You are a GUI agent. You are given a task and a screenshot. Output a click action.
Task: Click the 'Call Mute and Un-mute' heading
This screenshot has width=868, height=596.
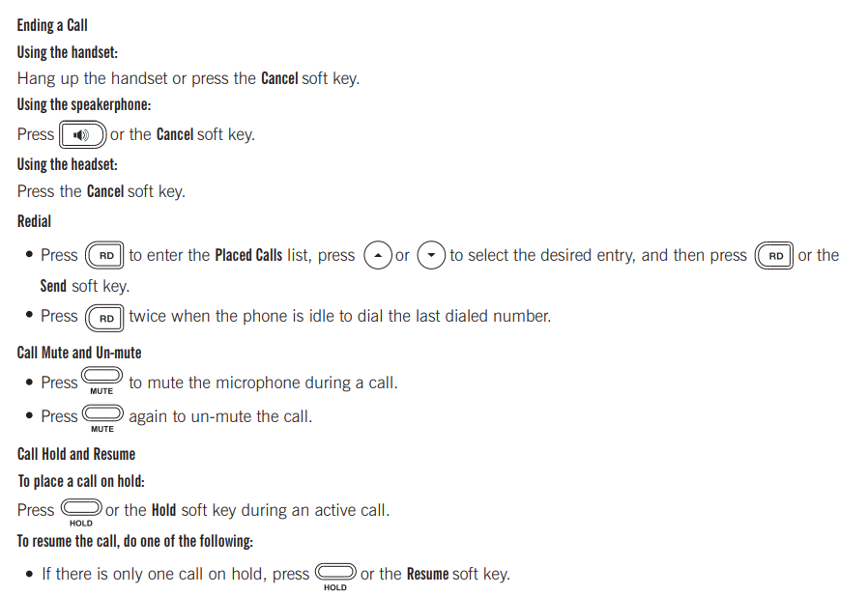point(79,354)
